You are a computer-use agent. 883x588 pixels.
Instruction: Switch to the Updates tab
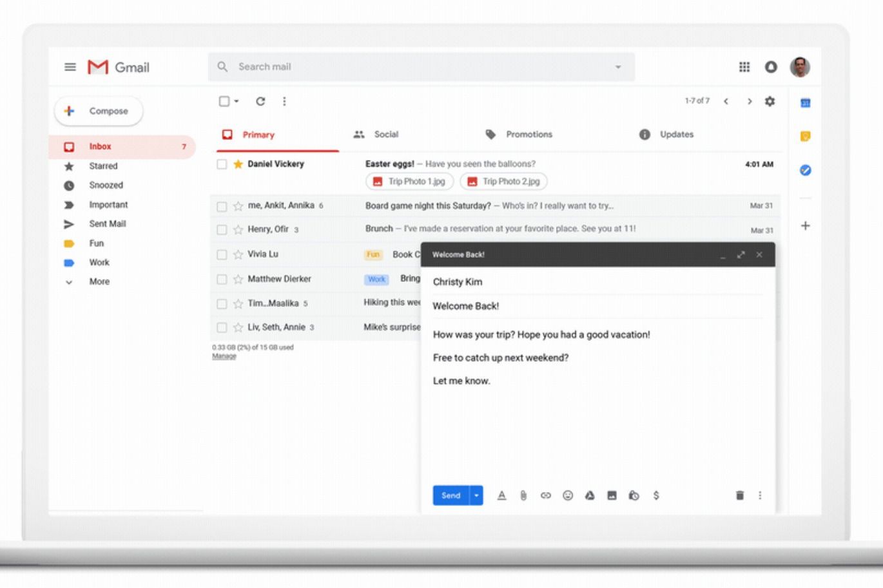pos(666,135)
